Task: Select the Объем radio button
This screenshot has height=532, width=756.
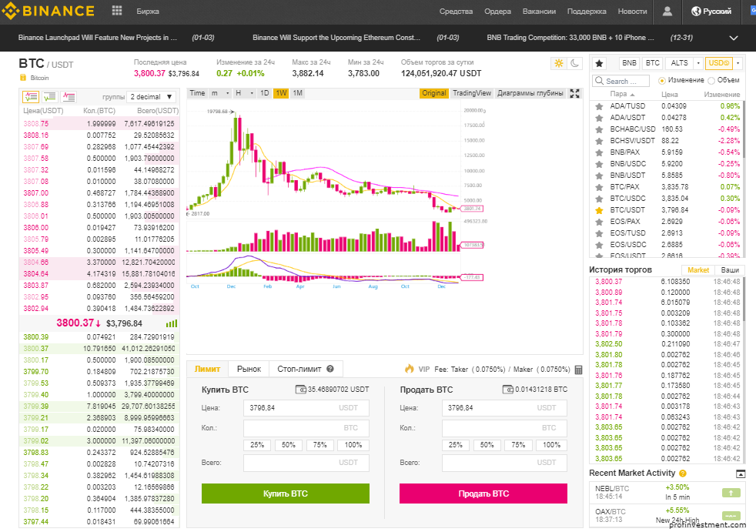Action: point(711,81)
